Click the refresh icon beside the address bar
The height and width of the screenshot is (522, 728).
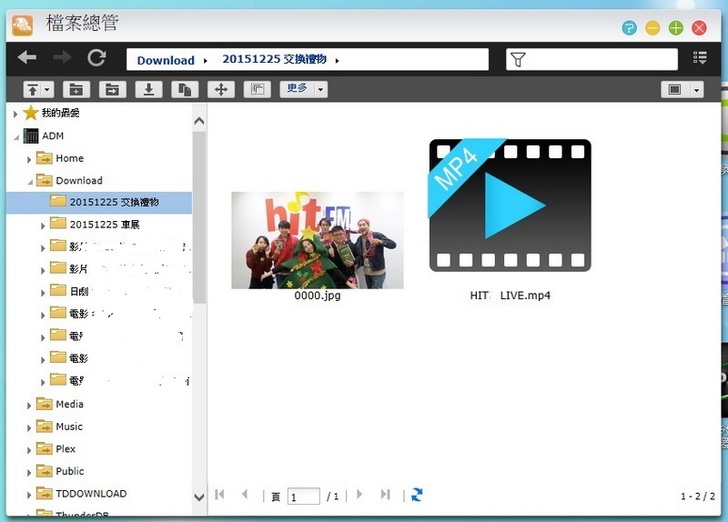96,59
